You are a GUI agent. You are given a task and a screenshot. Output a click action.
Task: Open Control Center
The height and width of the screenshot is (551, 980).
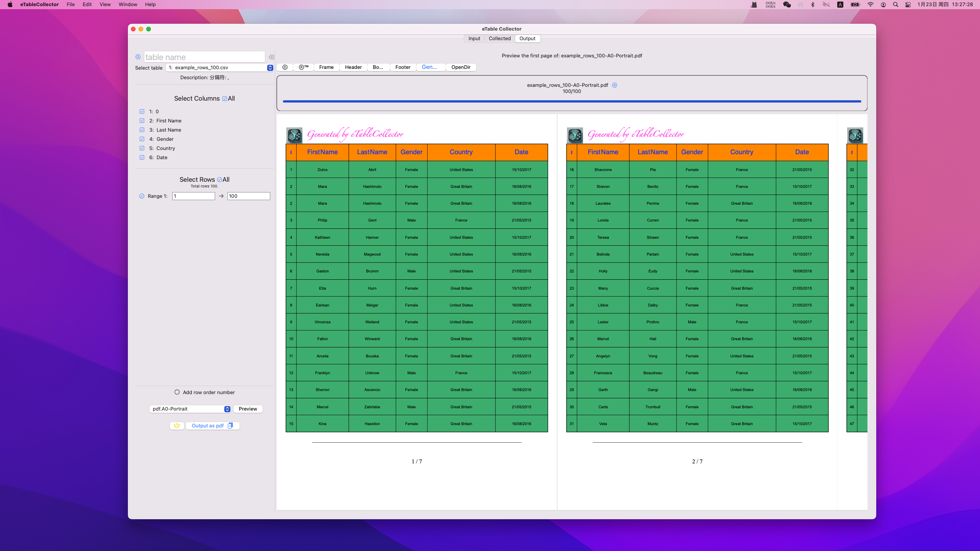[908, 5]
